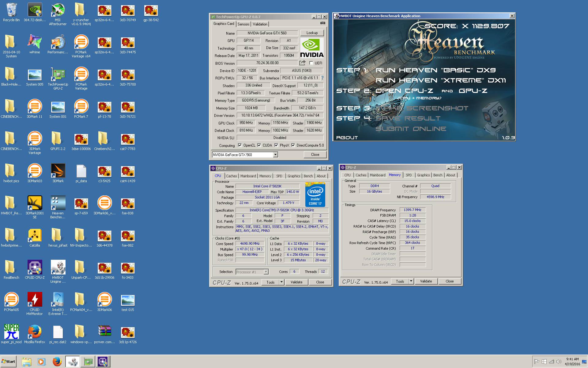Click the Windows Start button

8,362
